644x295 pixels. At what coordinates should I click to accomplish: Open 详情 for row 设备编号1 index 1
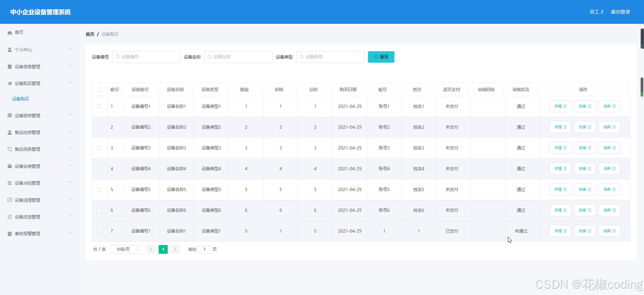tap(560, 106)
